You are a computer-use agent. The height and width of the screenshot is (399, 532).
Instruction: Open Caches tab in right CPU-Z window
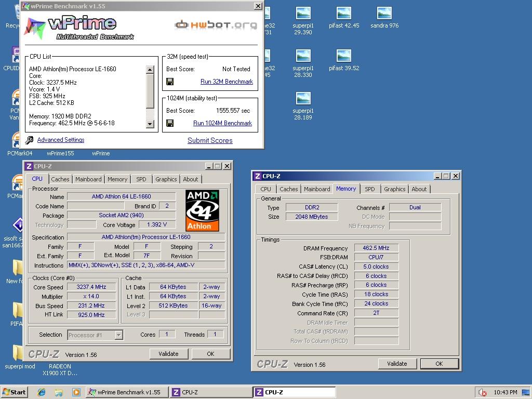(289, 189)
